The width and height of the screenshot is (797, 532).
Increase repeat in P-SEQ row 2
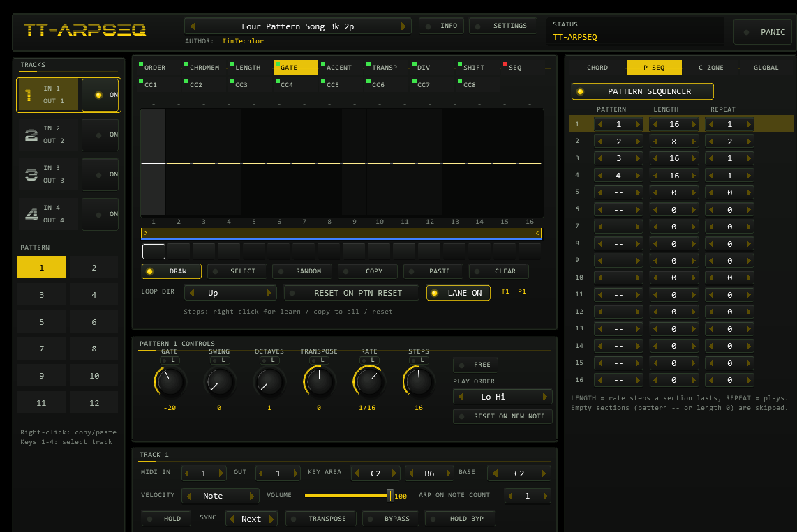pyautogui.click(x=748, y=142)
